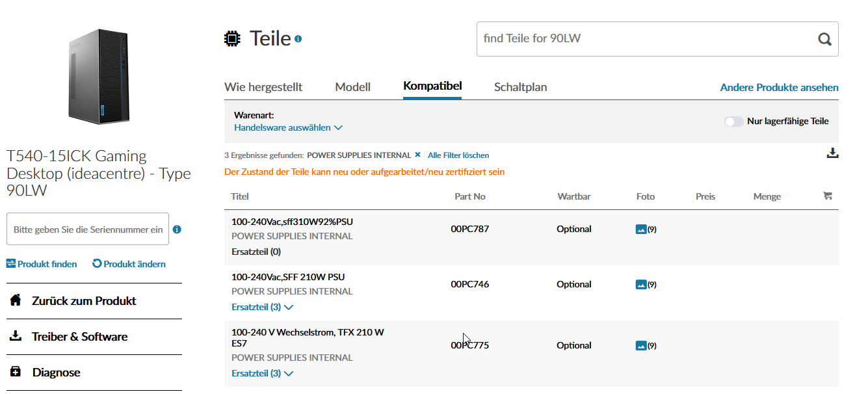Click info icon next to Teile heading

coord(298,39)
